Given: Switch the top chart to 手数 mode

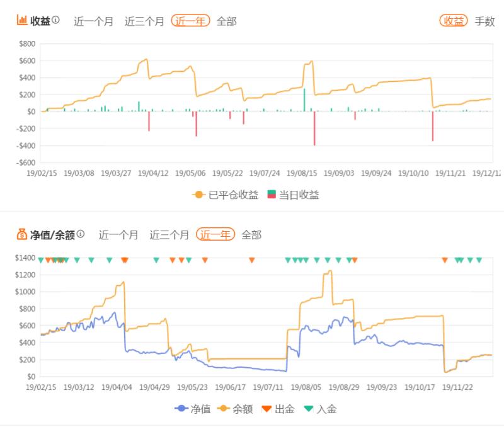Looking at the screenshot, I should pos(484,21).
